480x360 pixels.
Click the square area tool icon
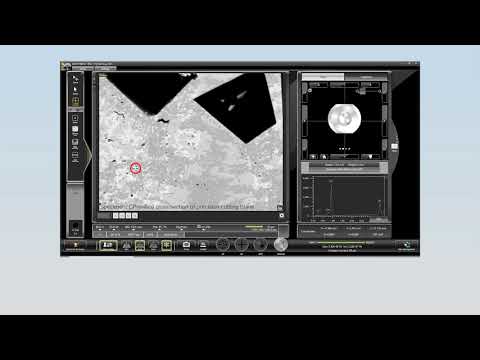tap(75, 118)
